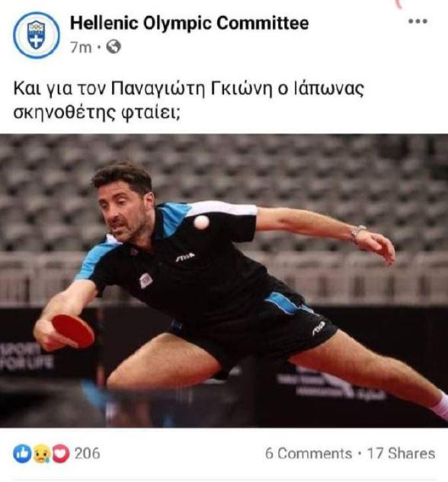Click the red heart Love reaction icon

[x=61, y=454]
